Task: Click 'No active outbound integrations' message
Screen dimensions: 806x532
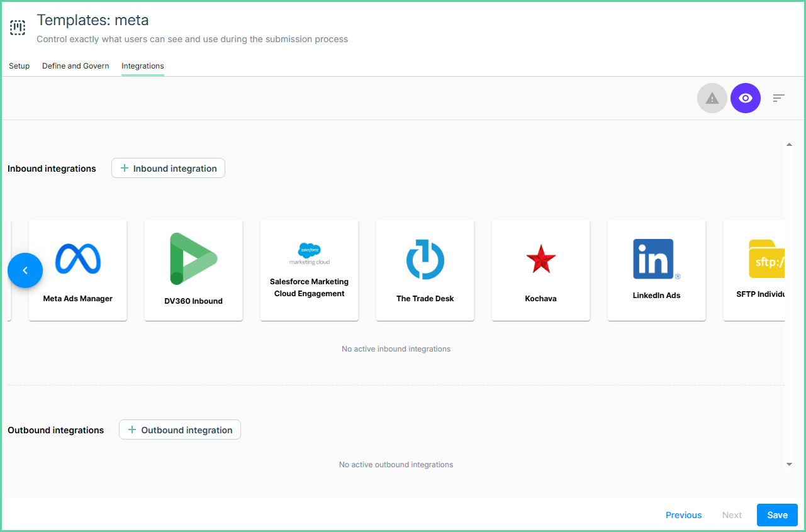Action: (x=396, y=465)
